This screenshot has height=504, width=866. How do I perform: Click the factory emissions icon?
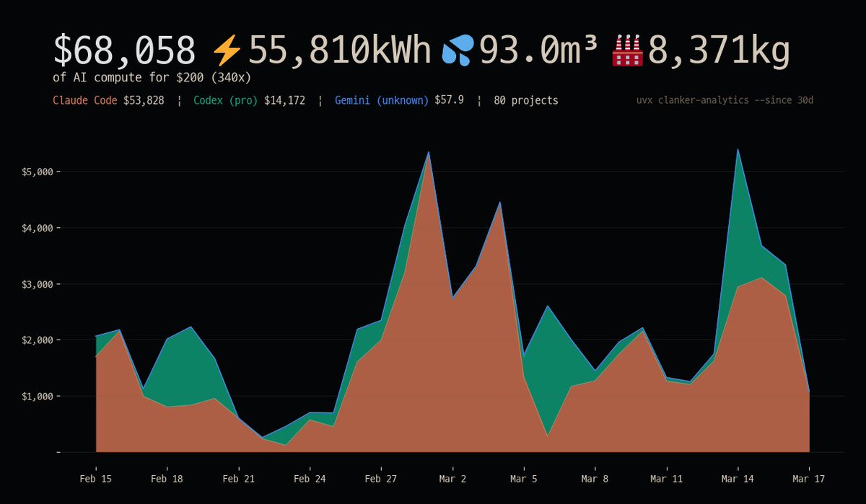click(626, 51)
